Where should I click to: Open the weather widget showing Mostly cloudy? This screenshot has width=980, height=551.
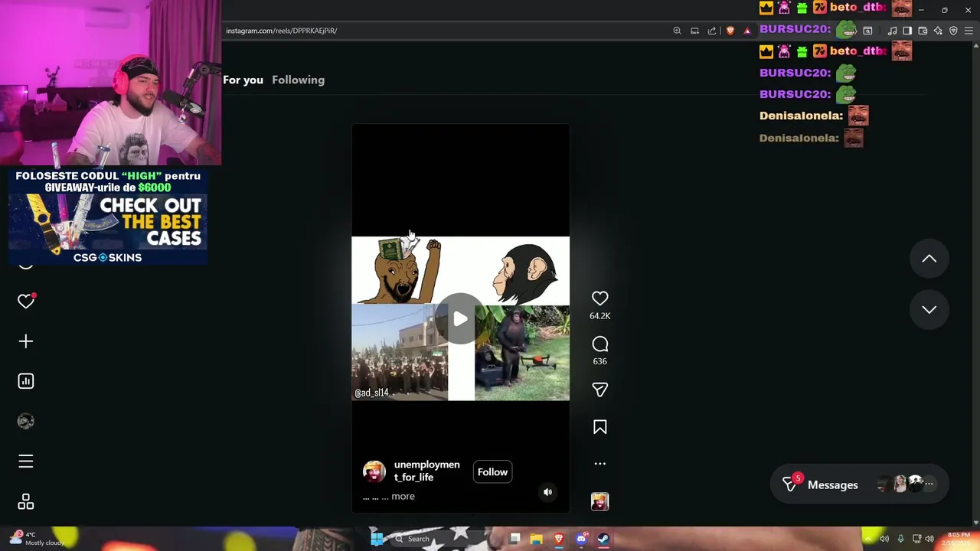click(x=36, y=539)
